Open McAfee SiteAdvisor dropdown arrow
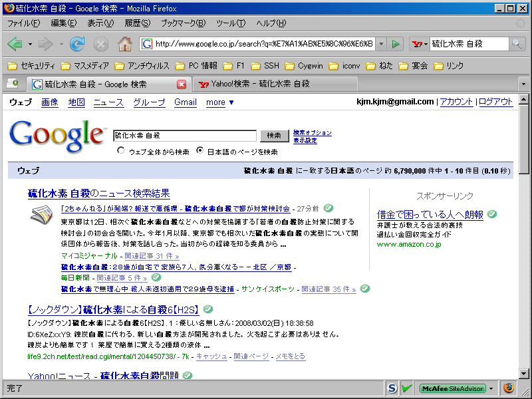532x399 pixels. pyautogui.click(x=491, y=388)
